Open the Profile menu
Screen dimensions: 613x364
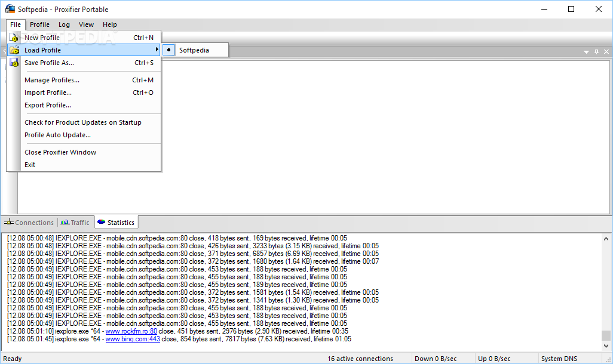(x=40, y=24)
